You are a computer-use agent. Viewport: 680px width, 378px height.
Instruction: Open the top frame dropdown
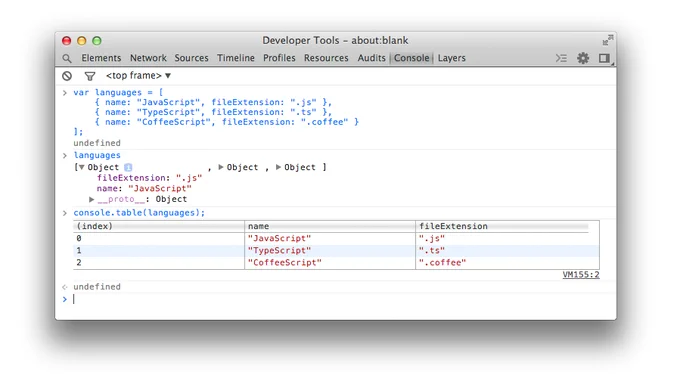(138, 76)
